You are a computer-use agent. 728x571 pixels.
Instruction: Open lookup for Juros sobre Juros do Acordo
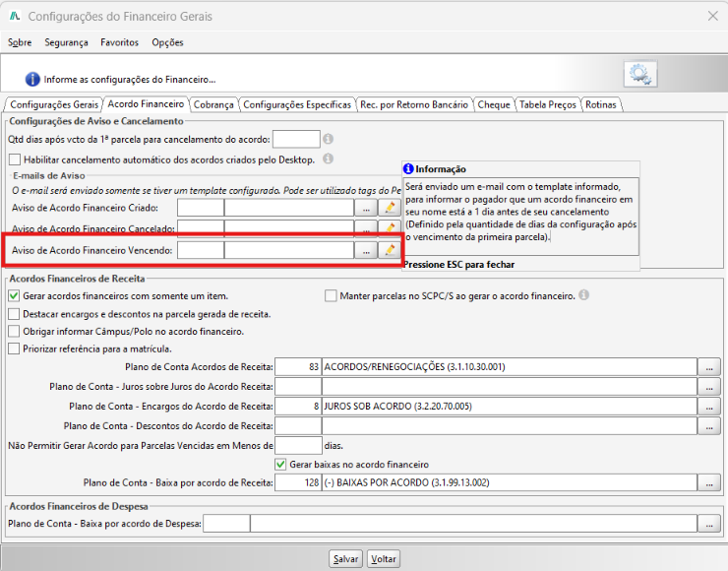(x=709, y=386)
